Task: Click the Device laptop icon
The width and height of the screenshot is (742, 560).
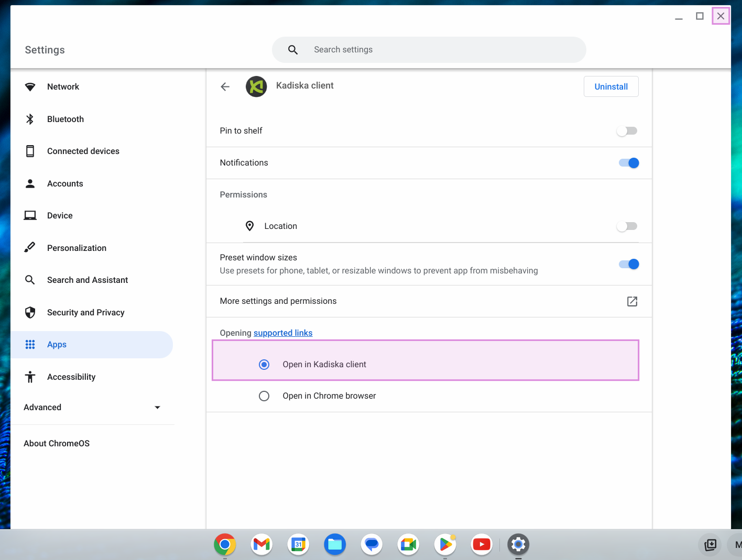Action: pyautogui.click(x=30, y=216)
